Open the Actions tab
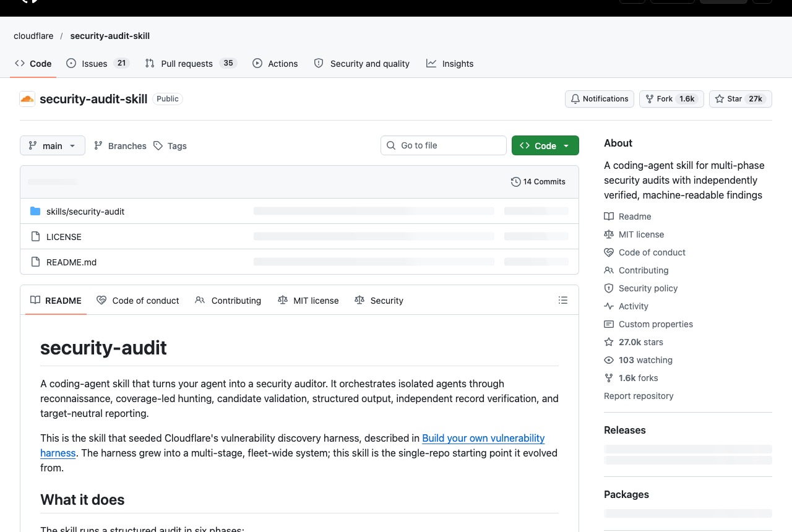The height and width of the screenshot is (532, 792). (x=275, y=63)
